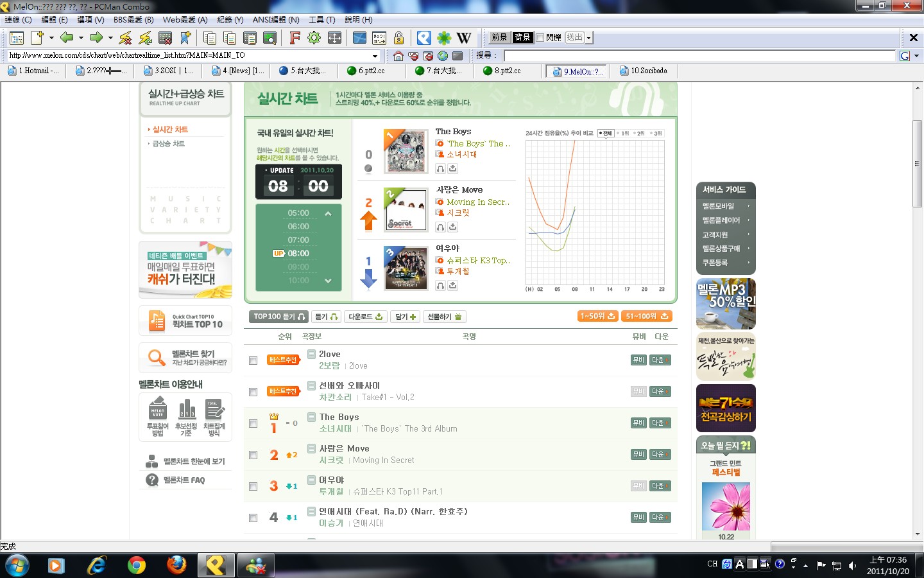
Task: Check the box for The Boys row
Action: (x=253, y=423)
